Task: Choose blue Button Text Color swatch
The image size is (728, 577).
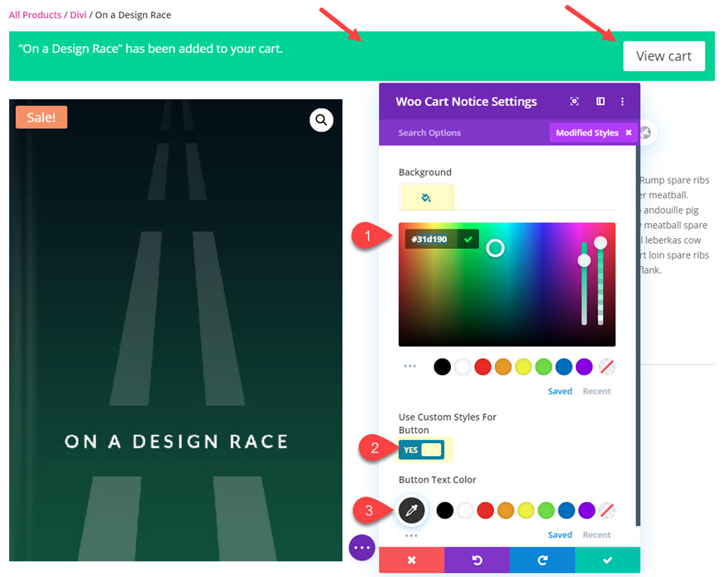Action: click(x=567, y=510)
